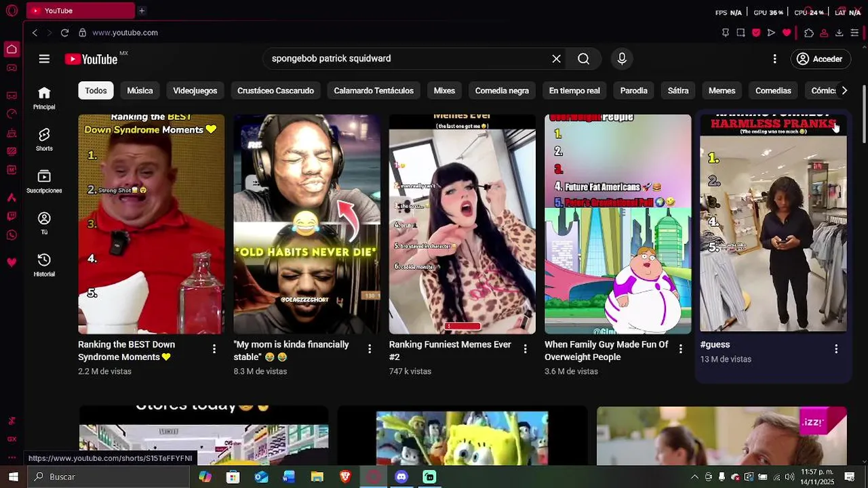The width and height of the screenshot is (868, 488).
Task: Open When Family Guy Made Fun title link
Action: [x=606, y=350]
